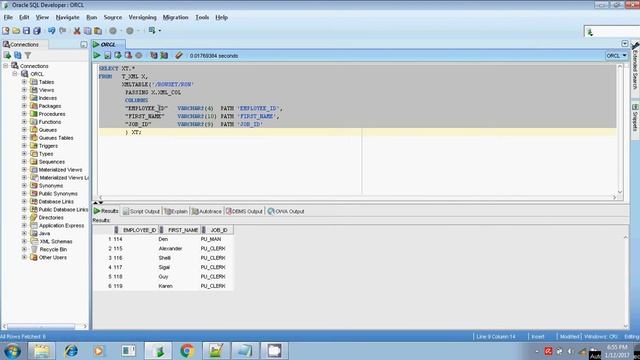The image size is (640, 360).
Task: Click the Paste clipboard icon
Action: pyautogui.click(x=98, y=31)
